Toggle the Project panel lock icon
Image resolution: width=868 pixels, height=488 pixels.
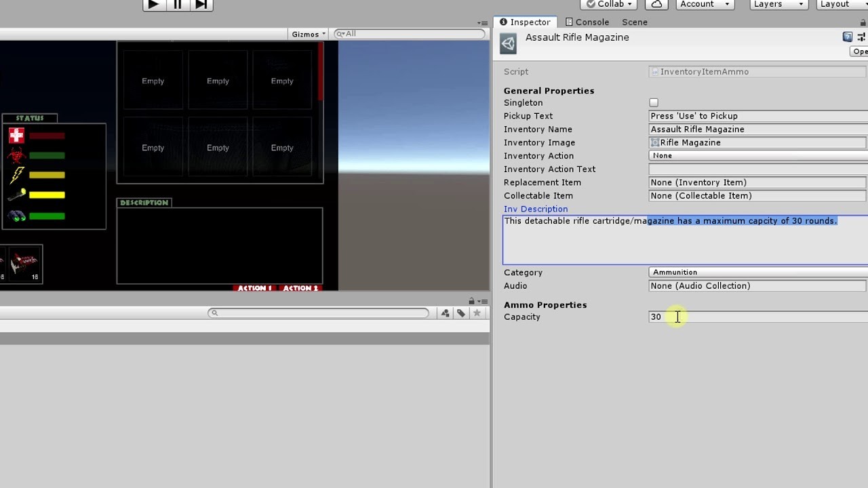tap(472, 301)
